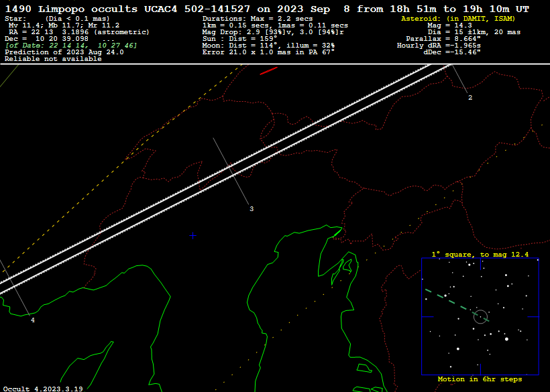The image size is (550, 392).
Task: Click the "Mag Drop: 2.9 [93%]v, 3.0 [94%]r" line
Action: click(x=273, y=32)
